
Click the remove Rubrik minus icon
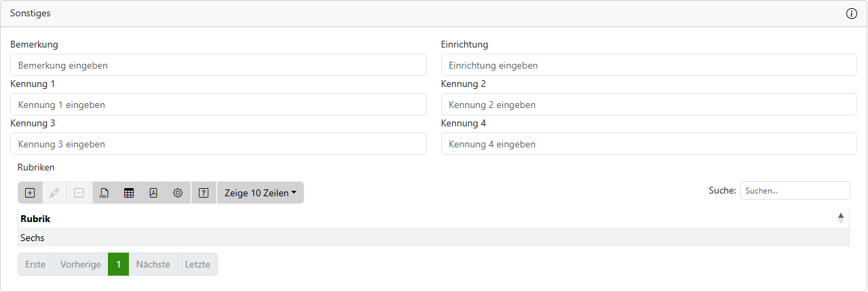click(x=79, y=193)
